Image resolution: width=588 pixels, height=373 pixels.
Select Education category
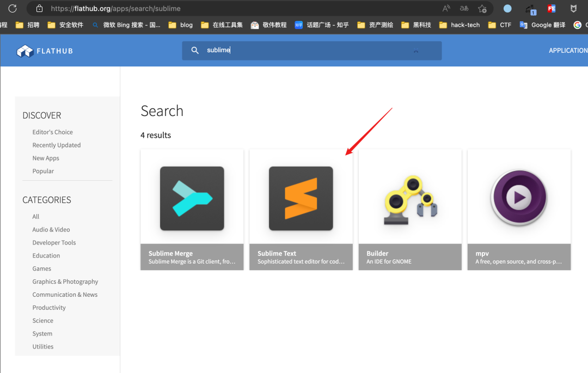click(x=46, y=256)
